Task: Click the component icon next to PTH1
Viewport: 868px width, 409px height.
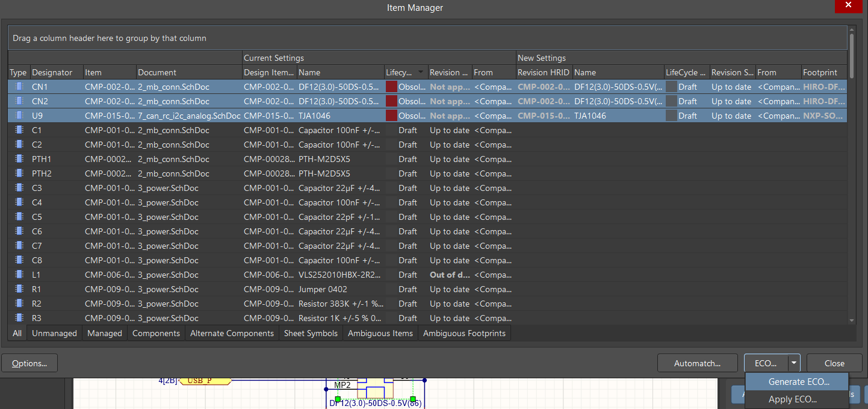Action: tap(19, 159)
